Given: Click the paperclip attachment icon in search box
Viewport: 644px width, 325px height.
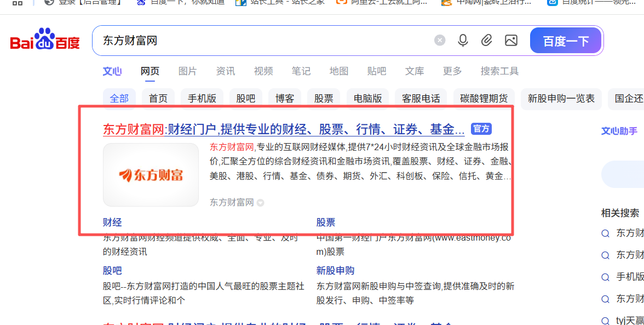Looking at the screenshot, I should 487,40.
